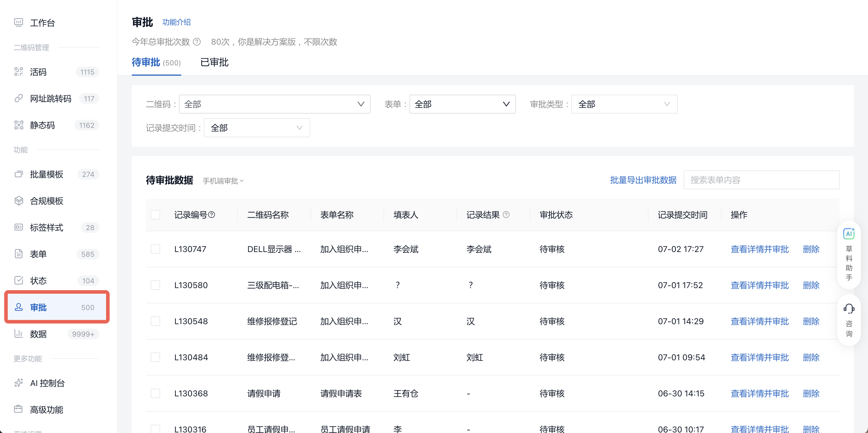Open the 记录提交时间 filter dropdown
868x433 pixels.
tap(257, 128)
